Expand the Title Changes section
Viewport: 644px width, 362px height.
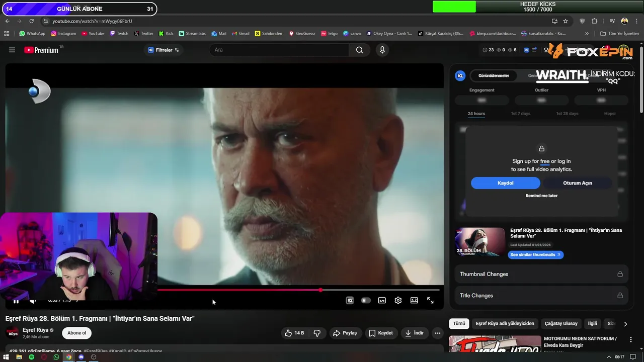541,296
